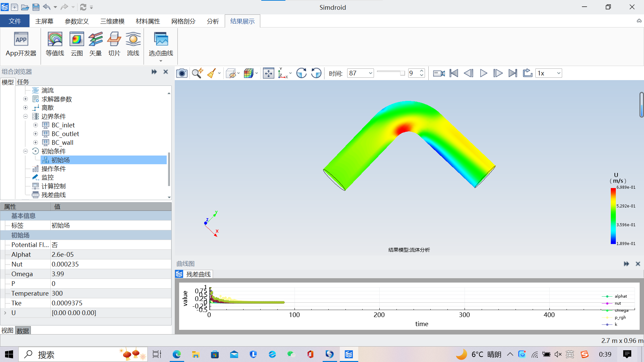Select the 矢量 vector tool
Viewport: 644px width, 362px height.
(95, 44)
